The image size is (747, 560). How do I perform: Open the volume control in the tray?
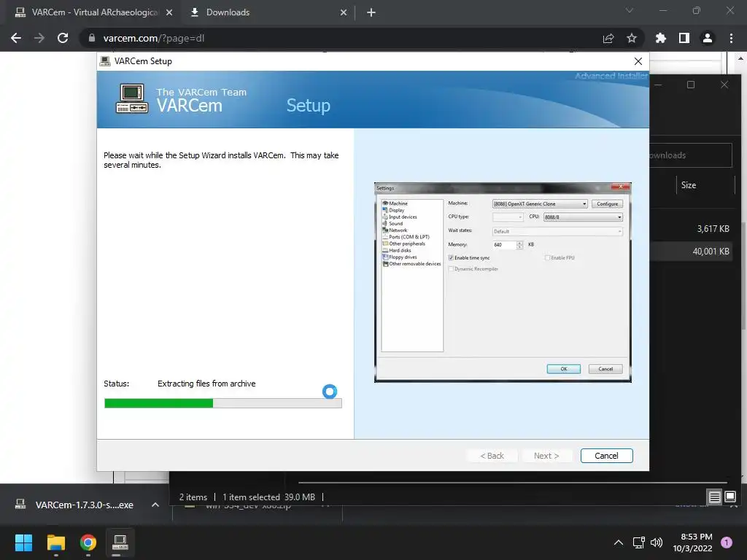(x=657, y=542)
